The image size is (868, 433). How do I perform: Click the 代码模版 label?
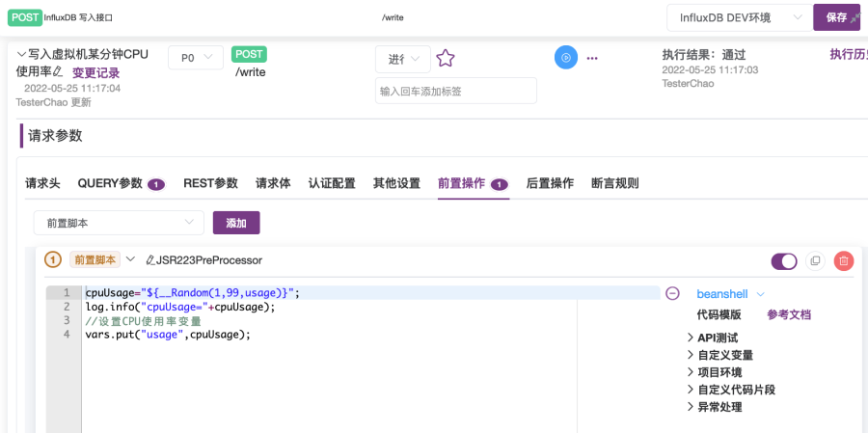719,314
